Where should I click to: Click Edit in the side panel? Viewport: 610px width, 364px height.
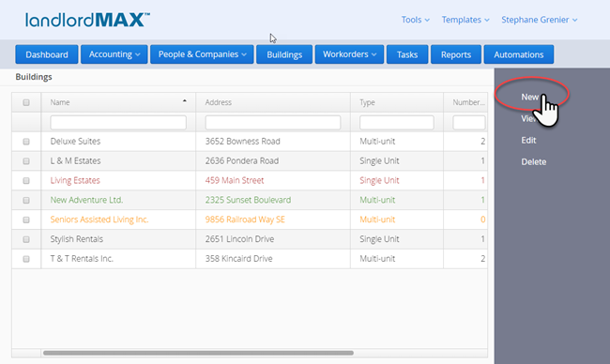point(528,140)
